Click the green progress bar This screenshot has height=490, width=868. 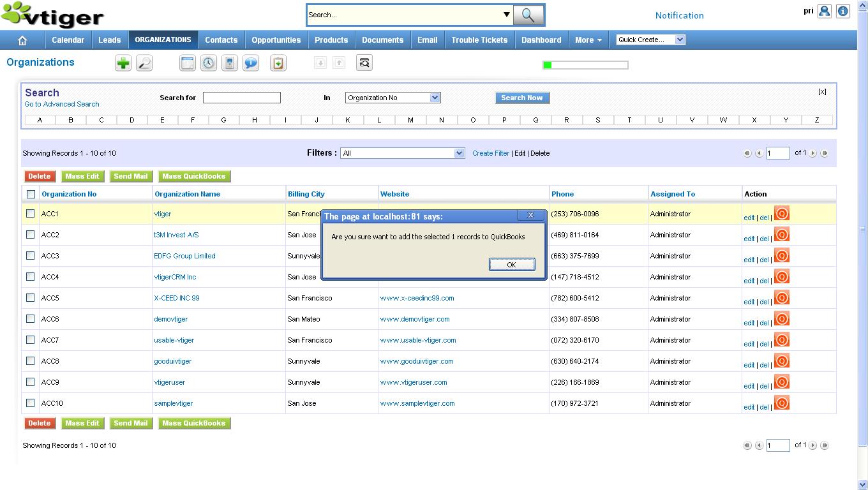(585, 64)
